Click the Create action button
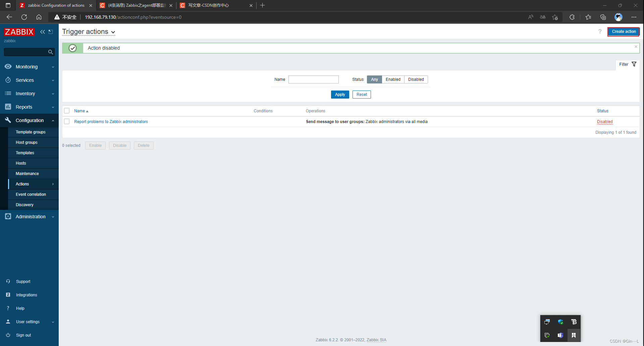Viewport: 644px width, 346px height. click(624, 32)
